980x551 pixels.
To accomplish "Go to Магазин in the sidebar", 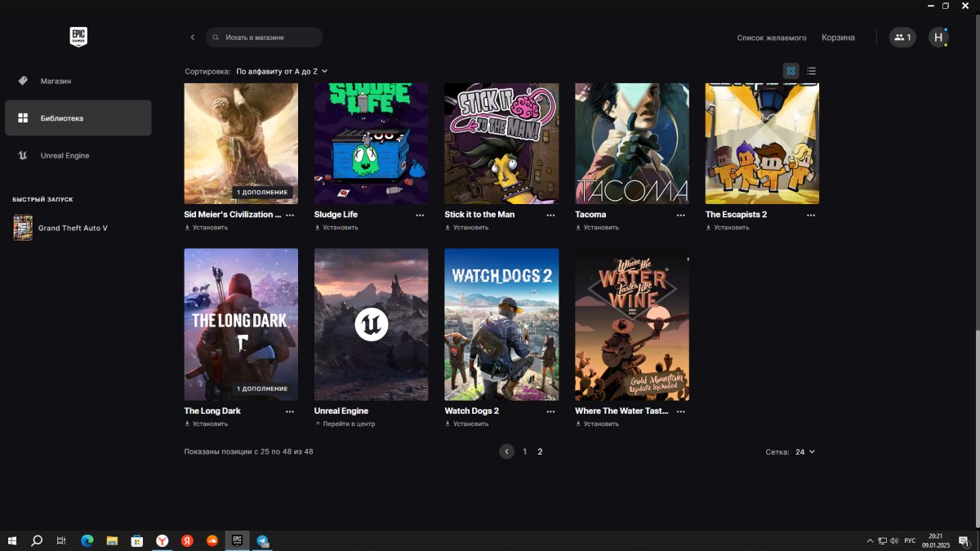I will point(78,81).
